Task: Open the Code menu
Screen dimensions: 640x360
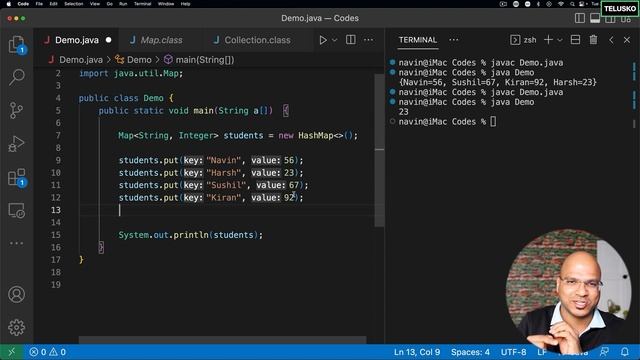Action: pyautogui.click(x=23, y=4)
